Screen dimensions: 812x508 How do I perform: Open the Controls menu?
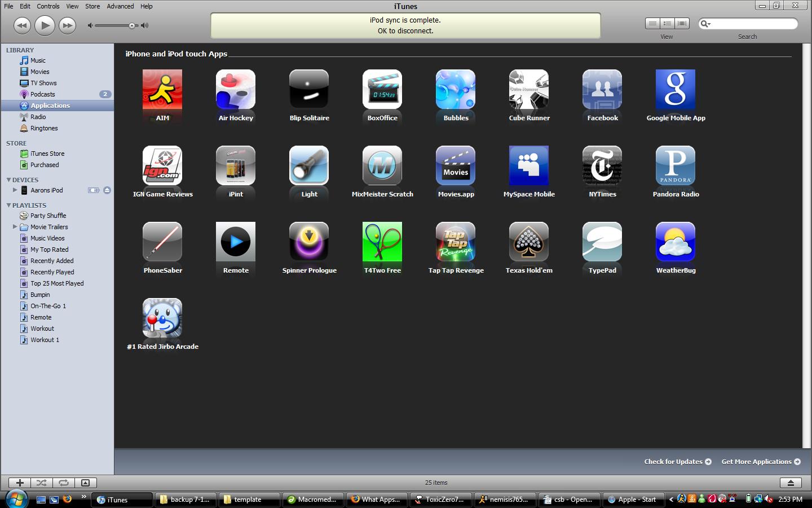coord(48,6)
